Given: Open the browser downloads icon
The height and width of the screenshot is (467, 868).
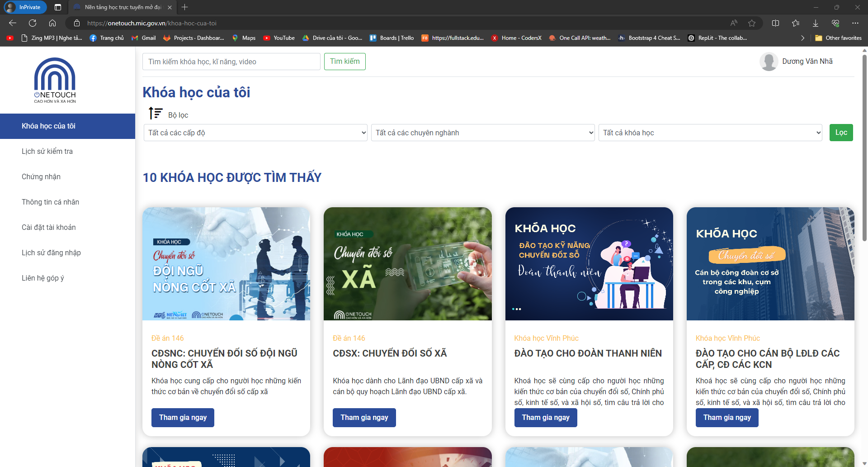Looking at the screenshot, I should click(816, 23).
